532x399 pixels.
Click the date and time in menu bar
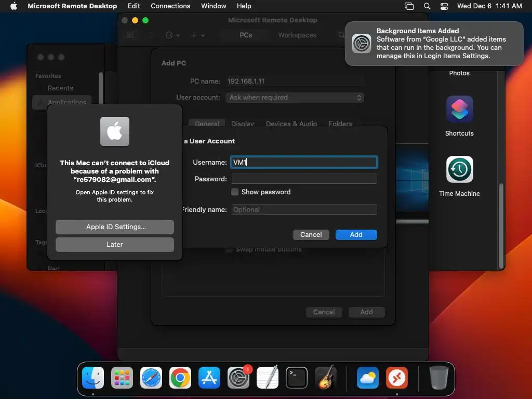point(489,6)
